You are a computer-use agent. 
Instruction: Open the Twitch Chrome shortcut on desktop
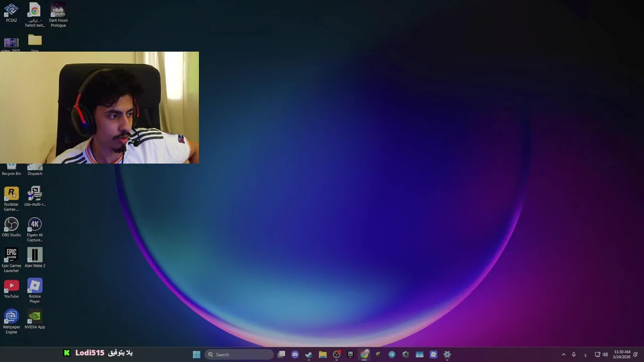[x=35, y=15]
